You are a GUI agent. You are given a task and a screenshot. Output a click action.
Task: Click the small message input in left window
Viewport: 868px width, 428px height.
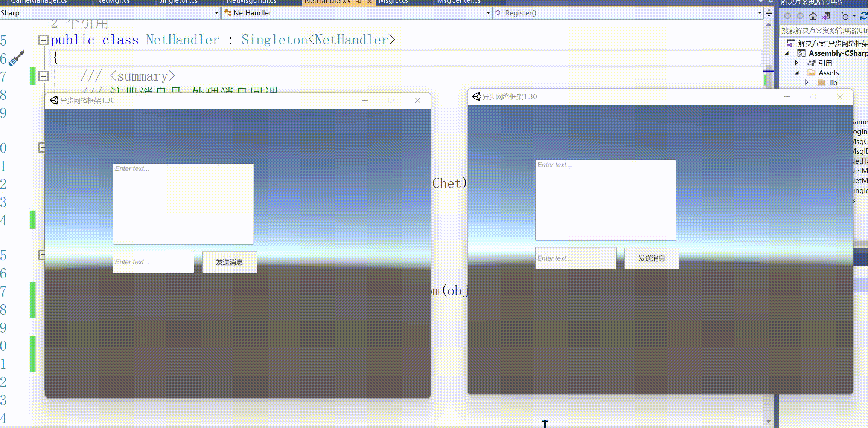point(153,262)
